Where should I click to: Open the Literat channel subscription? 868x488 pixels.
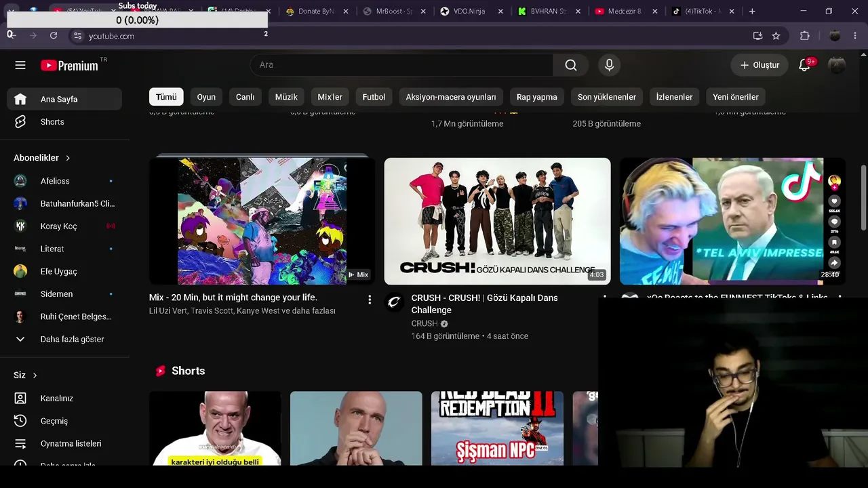coord(64,249)
